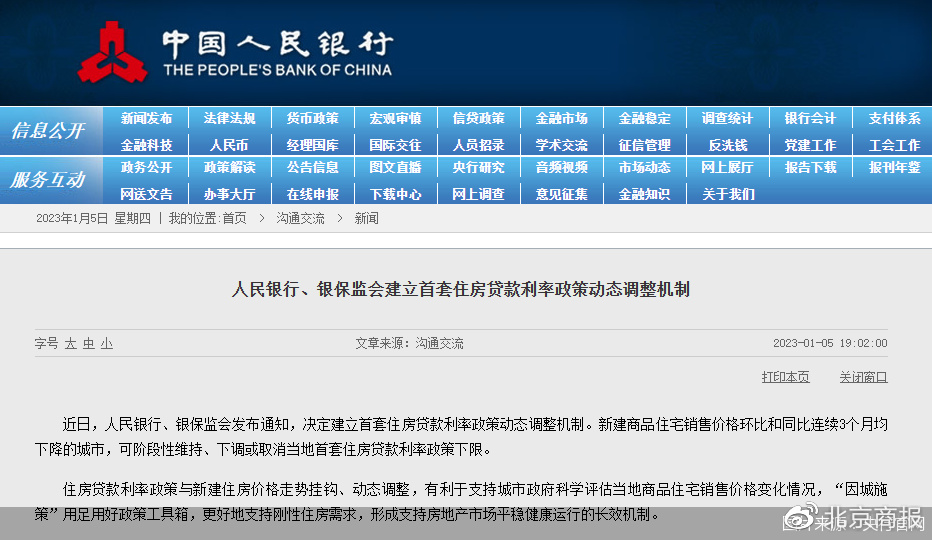Open 人民币 navigation entry
This screenshot has width=932, height=540.
tap(229, 145)
